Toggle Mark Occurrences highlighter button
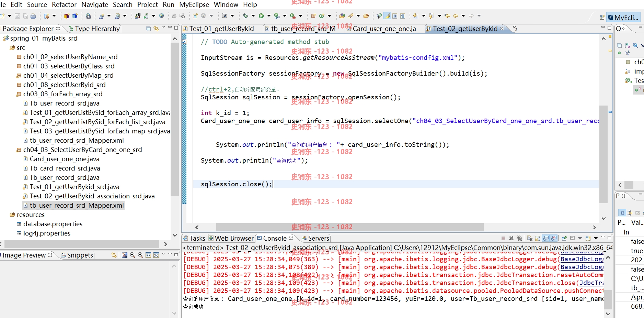 [x=387, y=16]
